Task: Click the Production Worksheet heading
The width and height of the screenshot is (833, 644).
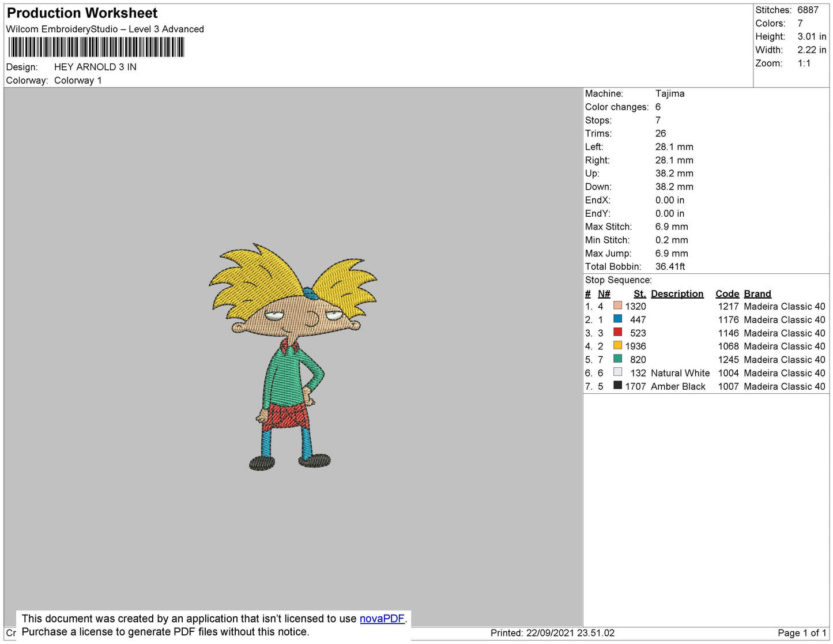Action: coord(82,13)
